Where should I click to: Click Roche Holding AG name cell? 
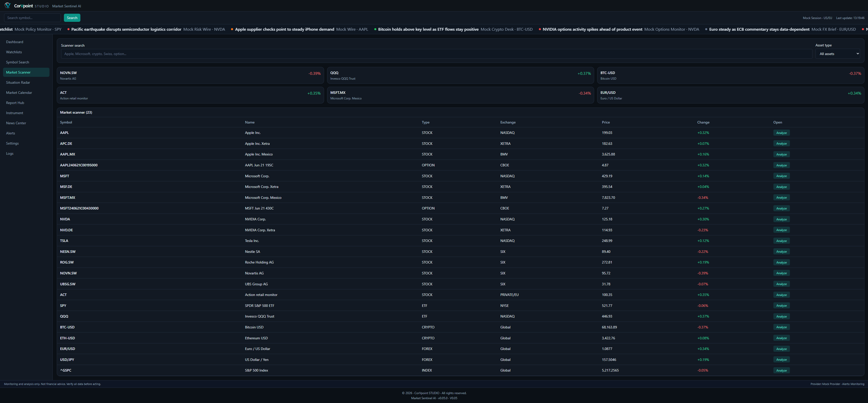(x=259, y=262)
